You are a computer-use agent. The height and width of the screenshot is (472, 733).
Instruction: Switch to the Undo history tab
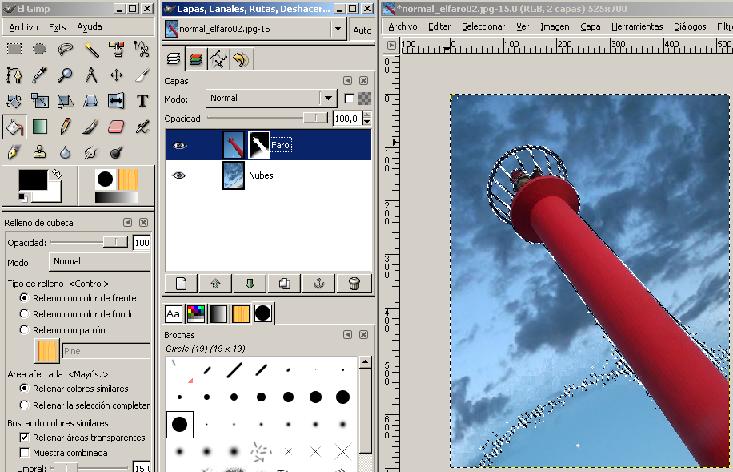241,59
